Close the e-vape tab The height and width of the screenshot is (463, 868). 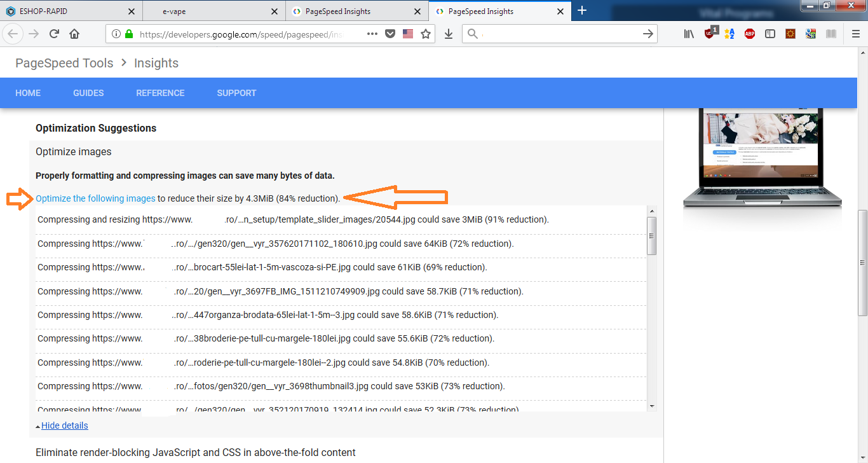coord(275,11)
